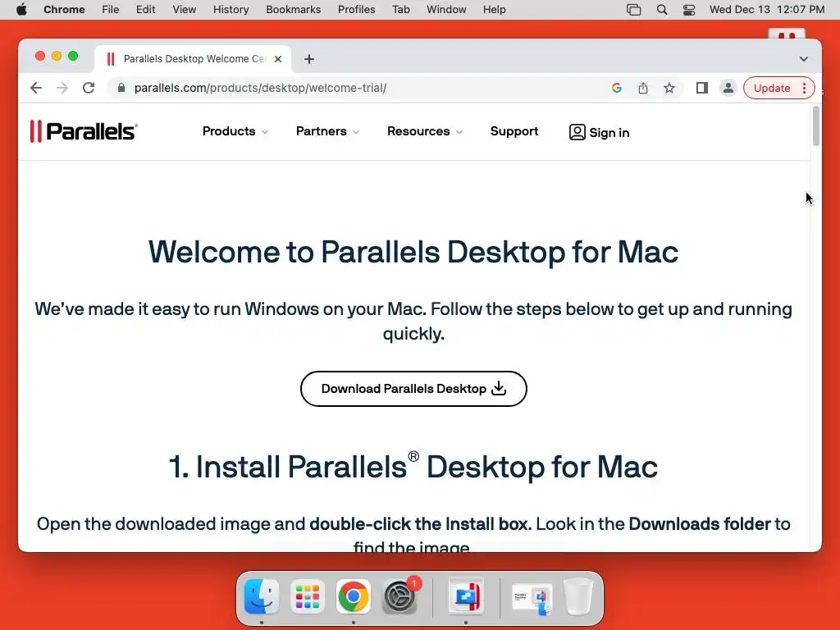Open the tab search chevron

pyautogui.click(x=804, y=59)
